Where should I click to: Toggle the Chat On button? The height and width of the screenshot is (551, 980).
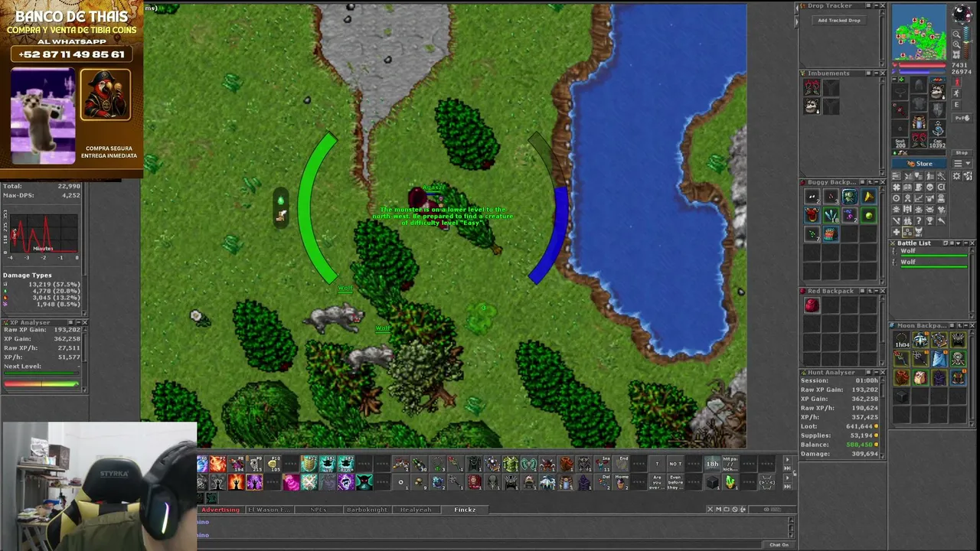(779, 545)
